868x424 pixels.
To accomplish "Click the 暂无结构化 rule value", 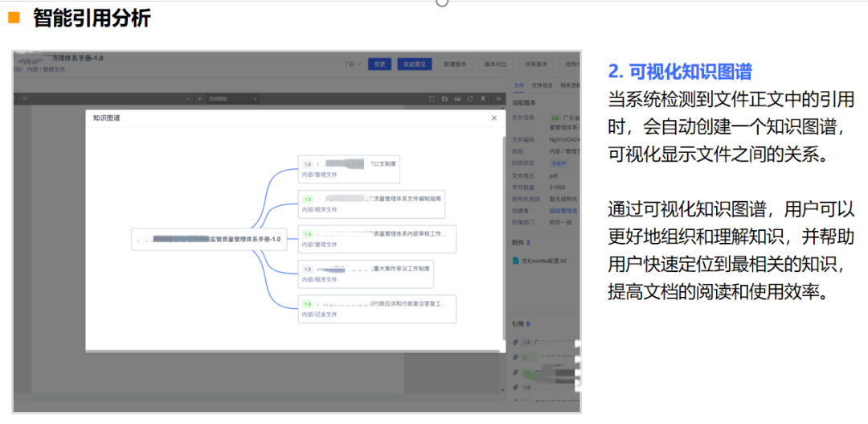I will pos(563,199).
